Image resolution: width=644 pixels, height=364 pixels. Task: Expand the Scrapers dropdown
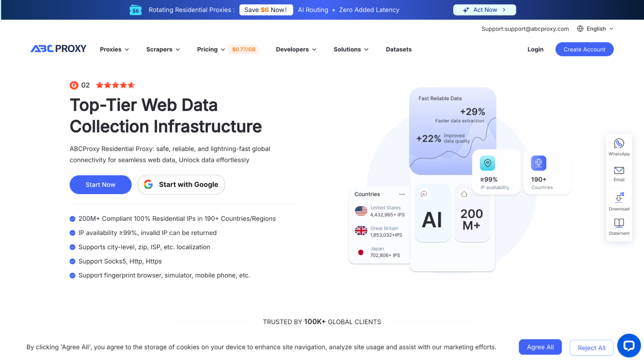tap(163, 49)
